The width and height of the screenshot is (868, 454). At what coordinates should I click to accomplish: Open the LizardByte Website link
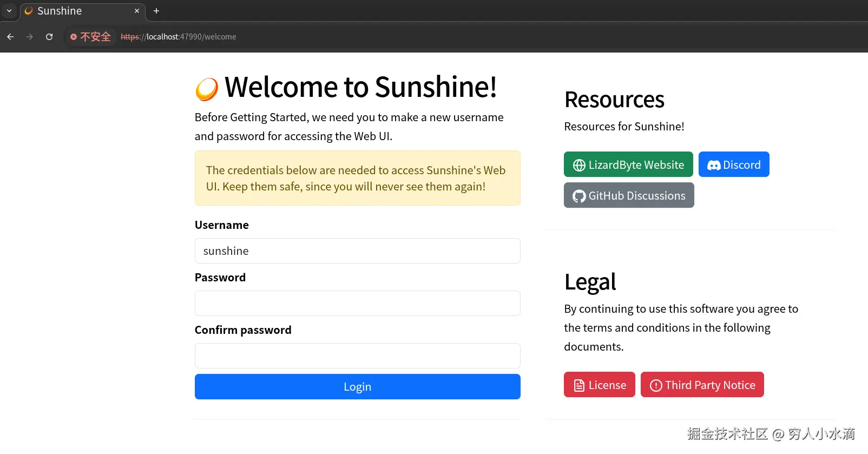click(628, 165)
